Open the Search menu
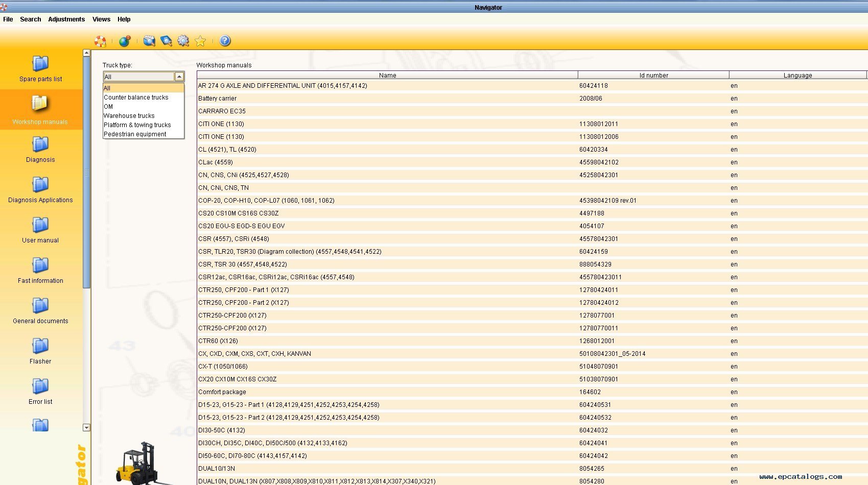This screenshot has width=868, height=485. tap(31, 19)
